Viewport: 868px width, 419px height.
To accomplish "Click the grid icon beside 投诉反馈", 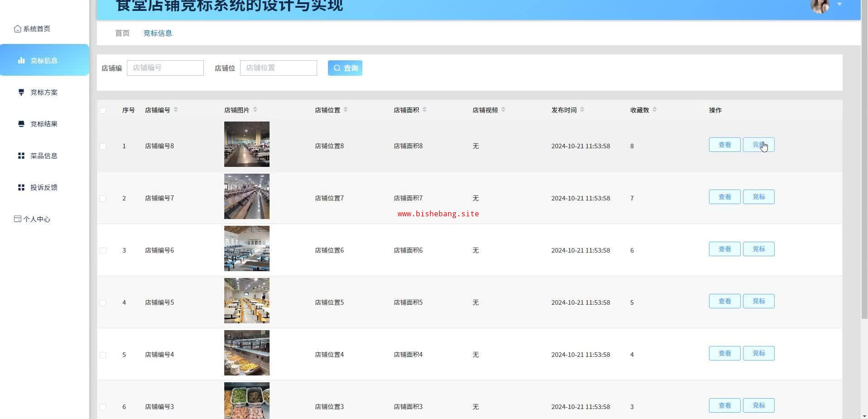I will (21, 187).
